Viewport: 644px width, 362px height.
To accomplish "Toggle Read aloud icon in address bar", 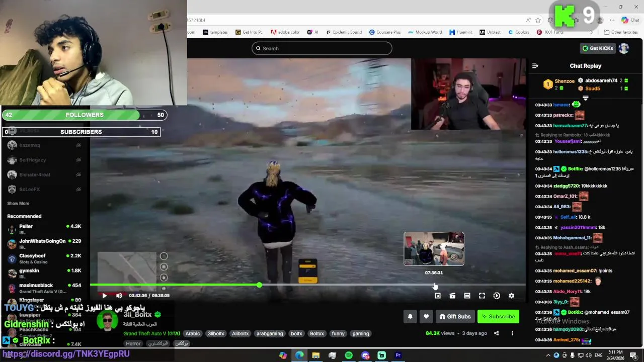I will pyautogui.click(x=528, y=20).
